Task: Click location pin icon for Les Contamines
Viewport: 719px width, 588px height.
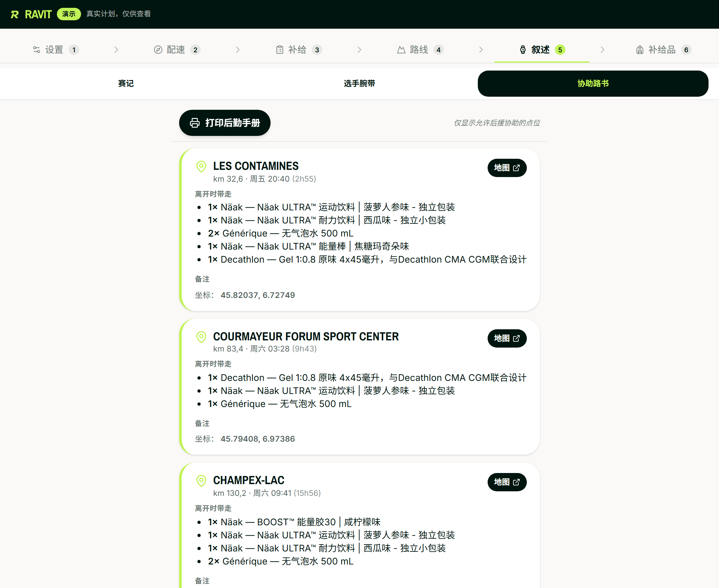Action: coord(201,167)
